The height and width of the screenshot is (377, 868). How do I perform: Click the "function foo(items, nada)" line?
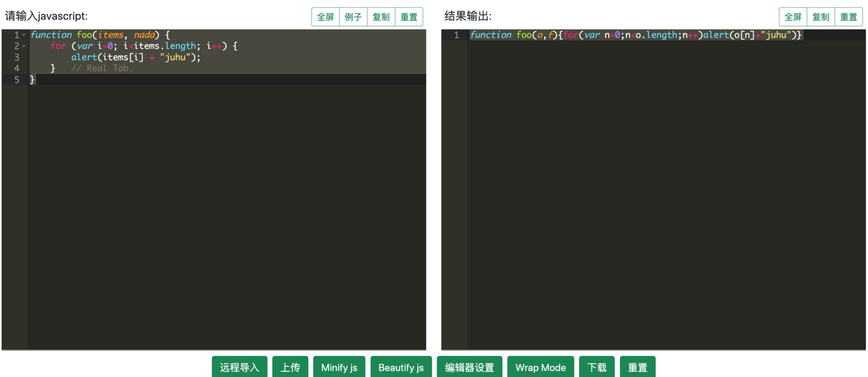coord(100,35)
